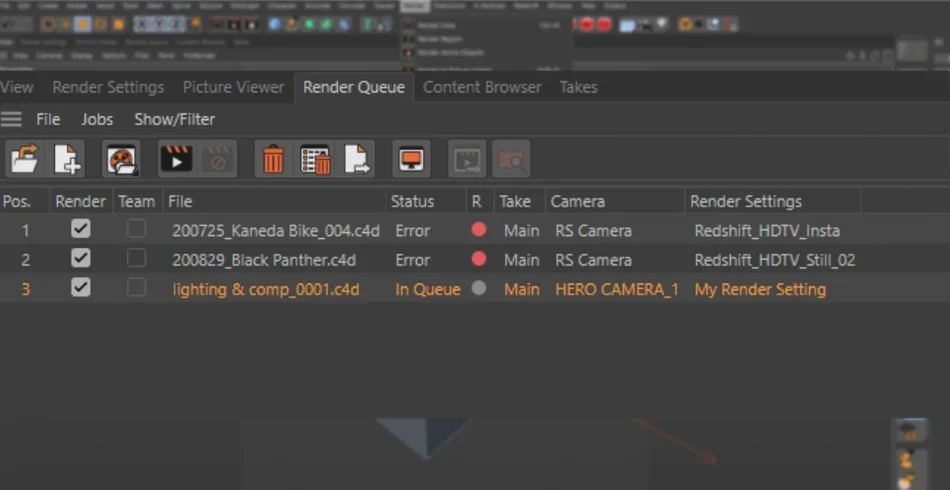Click Error status for Black Panther job
Image resolution: width=950 pixels, height=490 pixels.
tap(413, 260)
